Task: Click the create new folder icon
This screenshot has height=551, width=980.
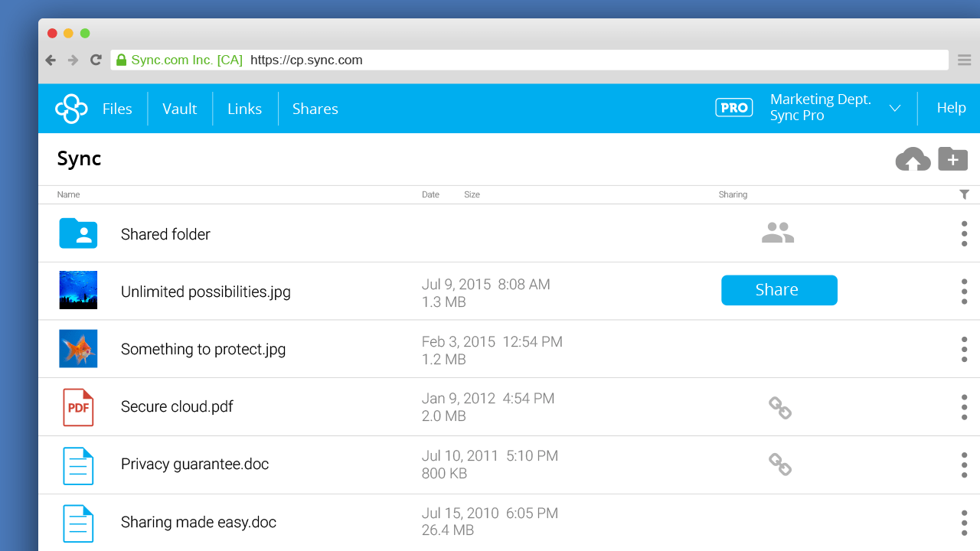Action: point(952,158)
